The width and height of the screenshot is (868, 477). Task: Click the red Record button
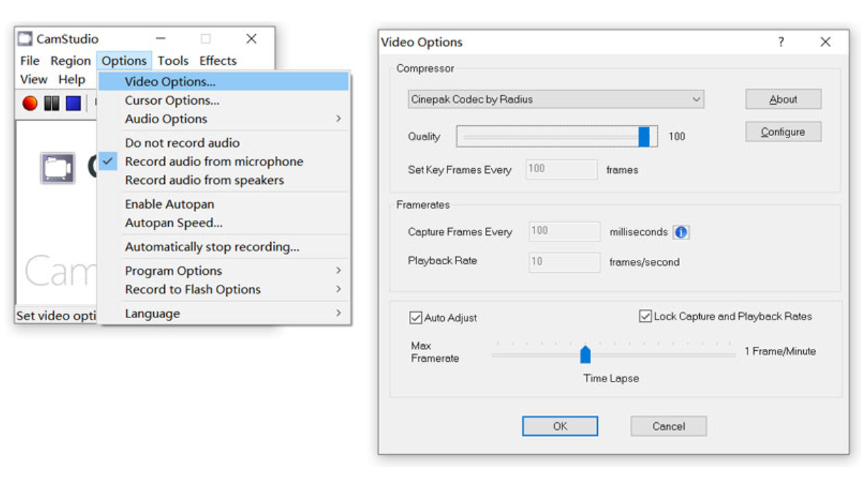(x=30, y=103)
